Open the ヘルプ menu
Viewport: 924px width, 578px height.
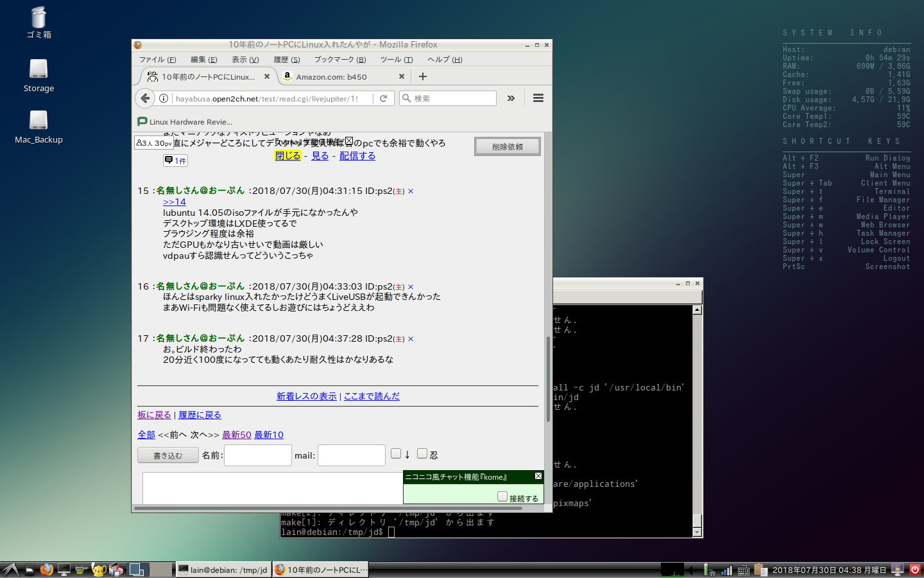tap(445, 60)
